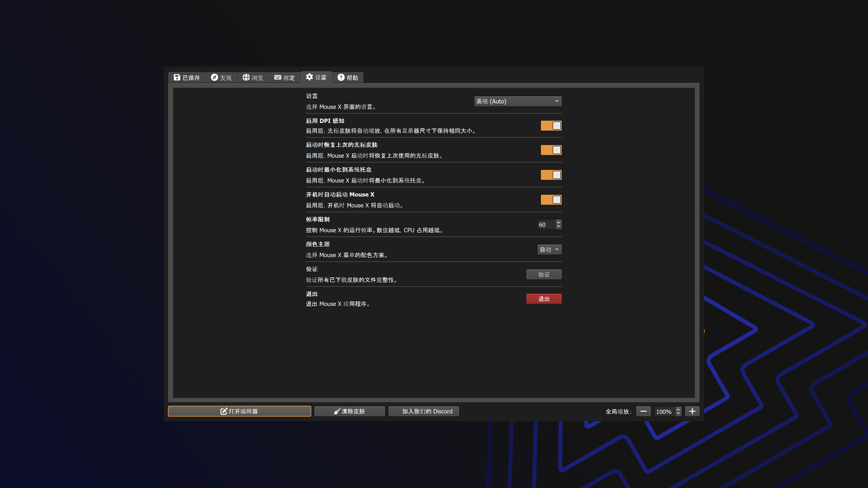This screenshot has width=868, height=488.
Task: Click the gear icon on 设置 tab
Action: point(309,77)
